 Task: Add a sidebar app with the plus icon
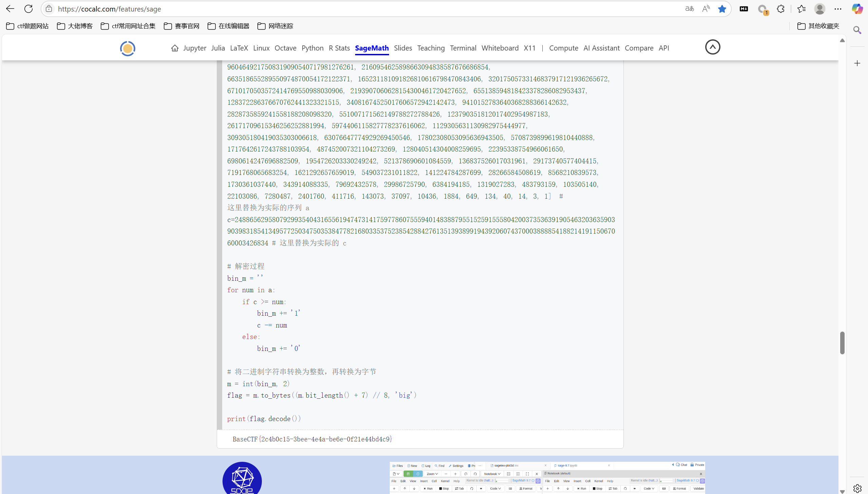(x=857, y=63)
